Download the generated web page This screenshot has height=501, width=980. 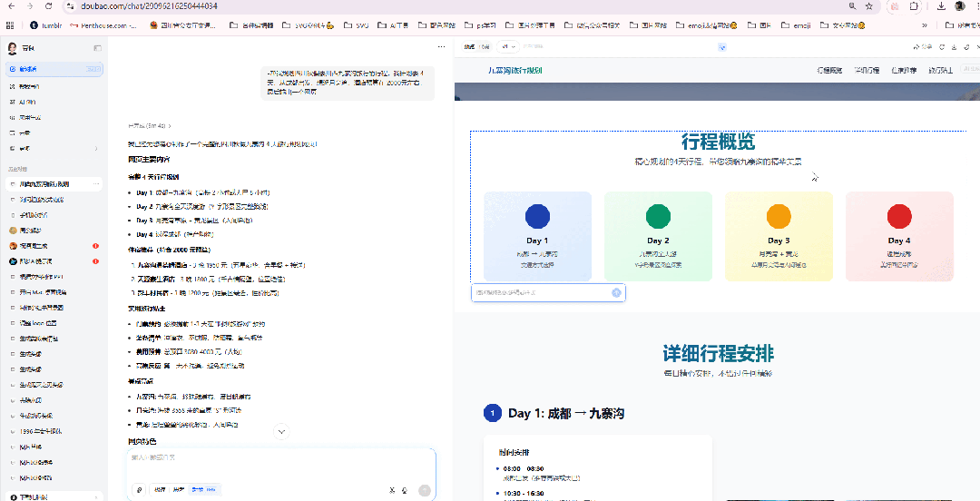point(955,47)
